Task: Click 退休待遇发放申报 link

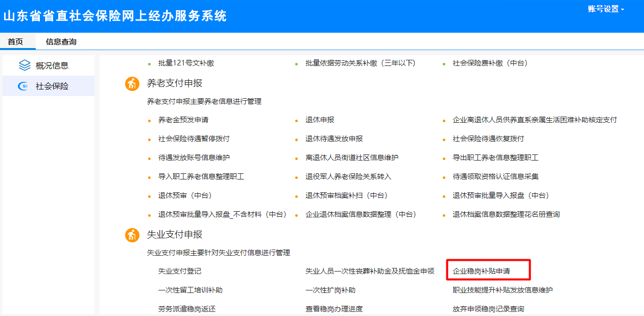Action: (334, 139)
